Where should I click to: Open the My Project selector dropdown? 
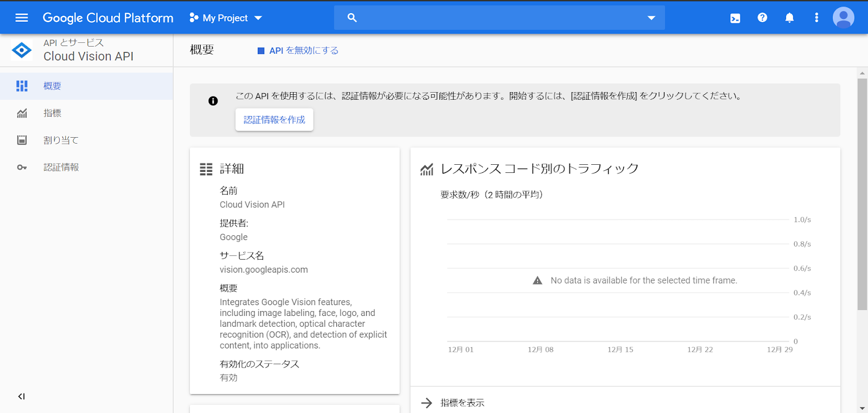226,18
